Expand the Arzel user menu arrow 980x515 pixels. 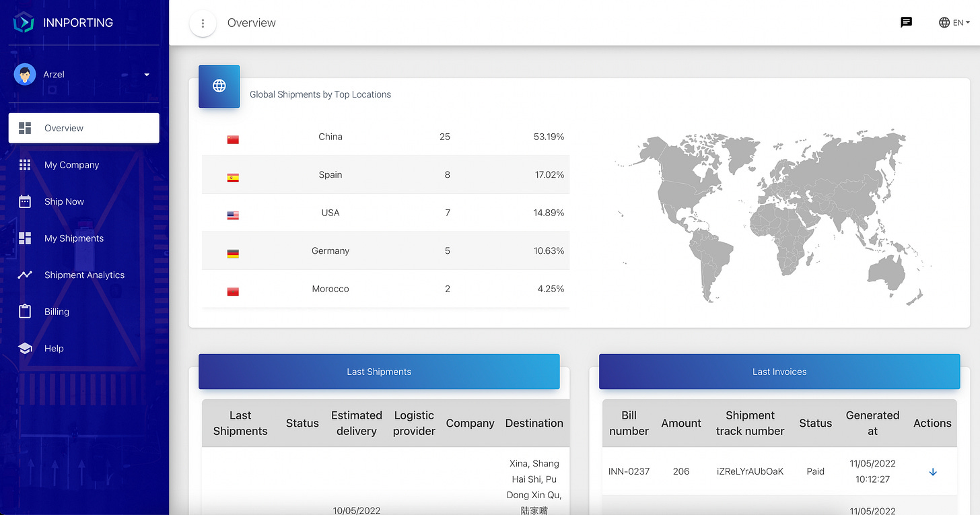point(147,75)
